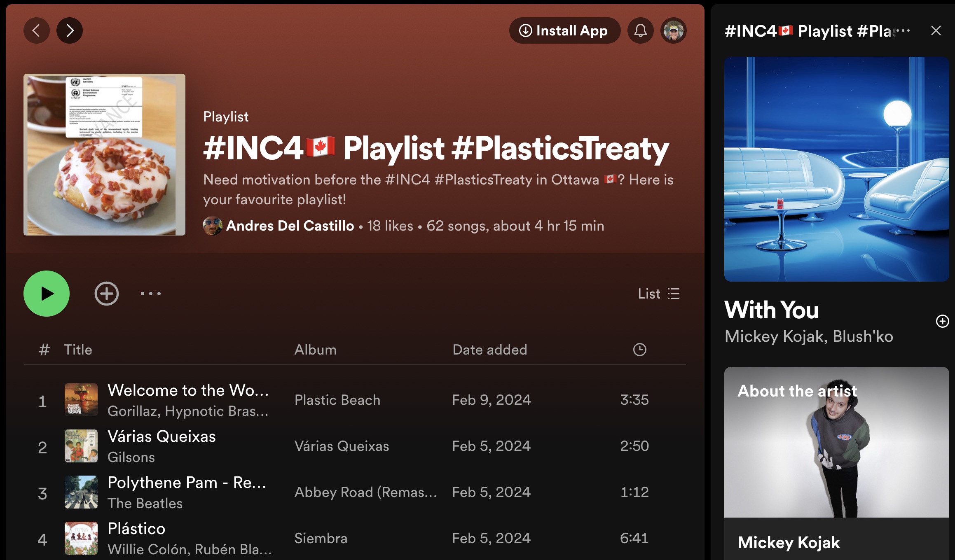This screenshot has height=560, width=955.
Task: Click the forward navigation arrow
Action: click(70, 30)
